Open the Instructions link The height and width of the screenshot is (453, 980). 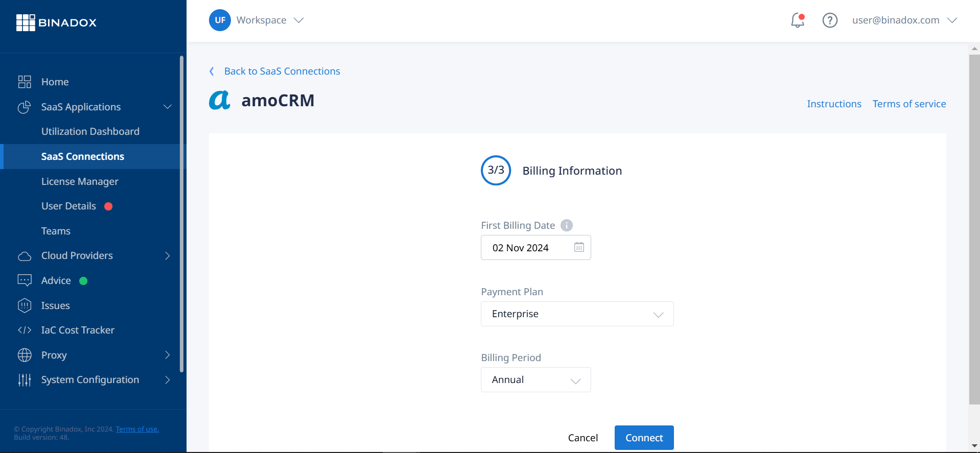(834, 104)
